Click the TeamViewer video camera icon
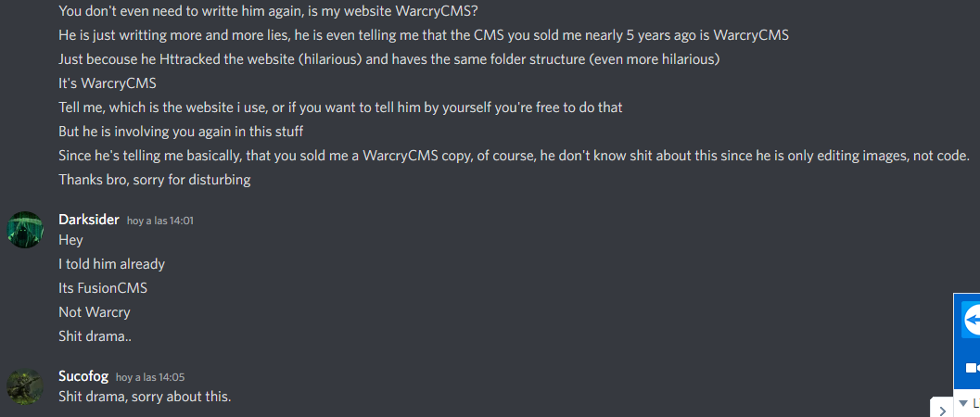The width and height of the screenshot is (980, 417). point(973,368)
